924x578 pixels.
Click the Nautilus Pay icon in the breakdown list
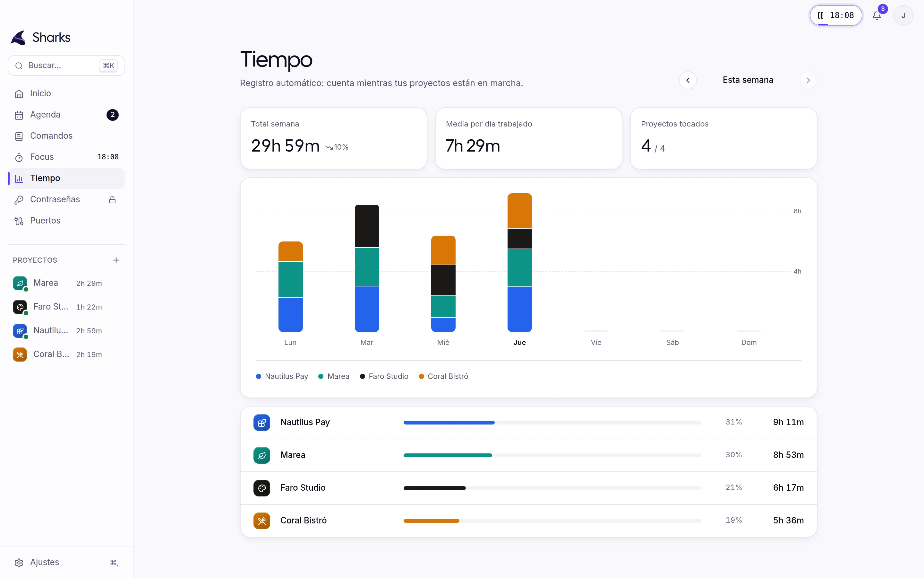pyautogui.click(x=261, y=422)
